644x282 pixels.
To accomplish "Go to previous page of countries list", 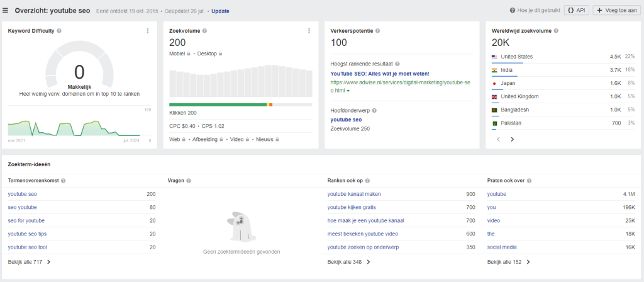I will 498,139.
